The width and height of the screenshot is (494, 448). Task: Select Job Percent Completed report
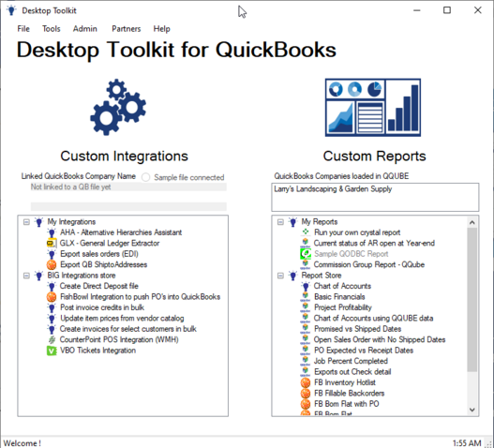(x=351, y=361)
